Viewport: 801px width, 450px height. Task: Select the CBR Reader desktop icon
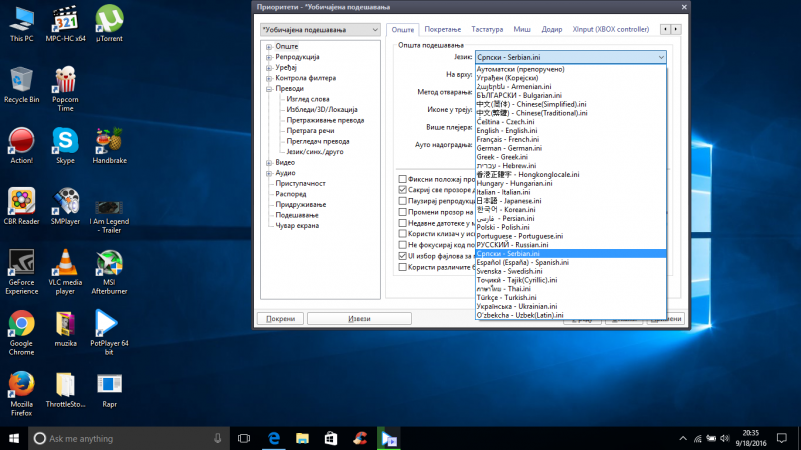pos(21,206)
